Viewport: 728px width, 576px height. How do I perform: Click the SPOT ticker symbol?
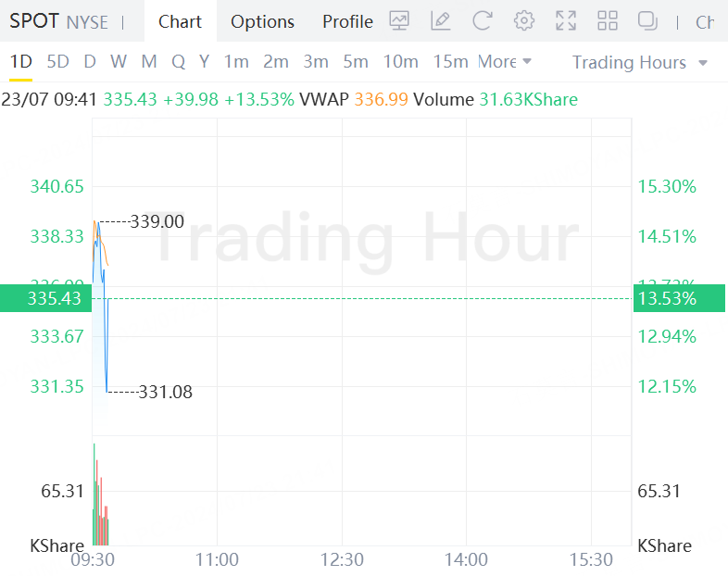click(34, 21)
